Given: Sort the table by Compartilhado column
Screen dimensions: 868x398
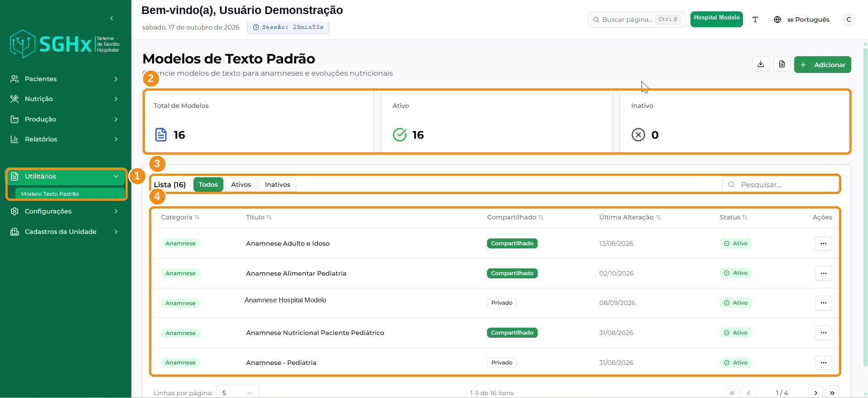Looking at the screenshot, I should point(515,217).
